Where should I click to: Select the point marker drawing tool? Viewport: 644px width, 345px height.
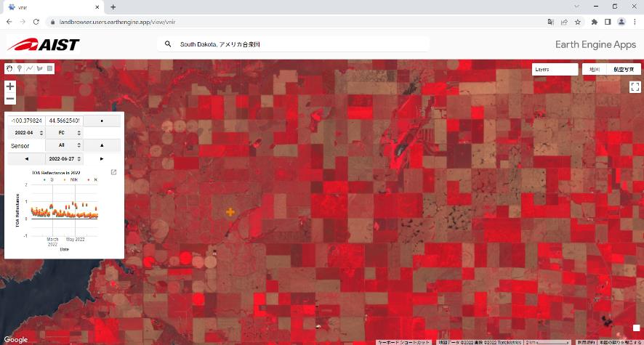[20, 68]
